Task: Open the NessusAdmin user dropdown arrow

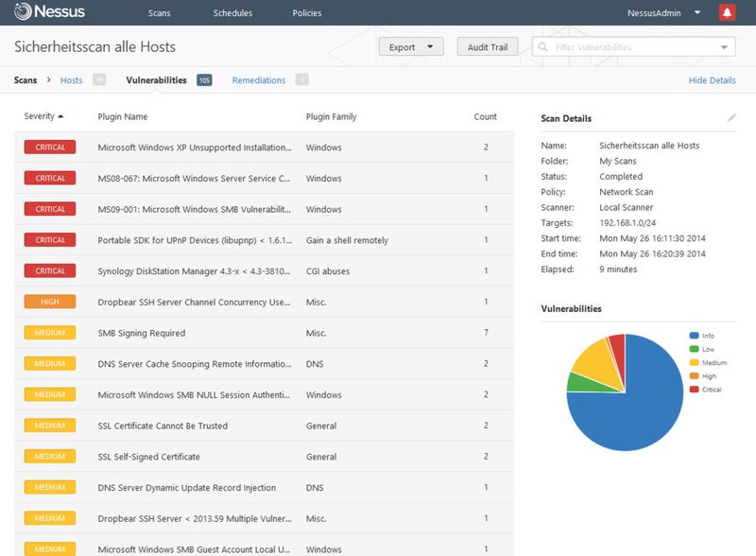Action: pyautogui.click(x=697, y=12)
